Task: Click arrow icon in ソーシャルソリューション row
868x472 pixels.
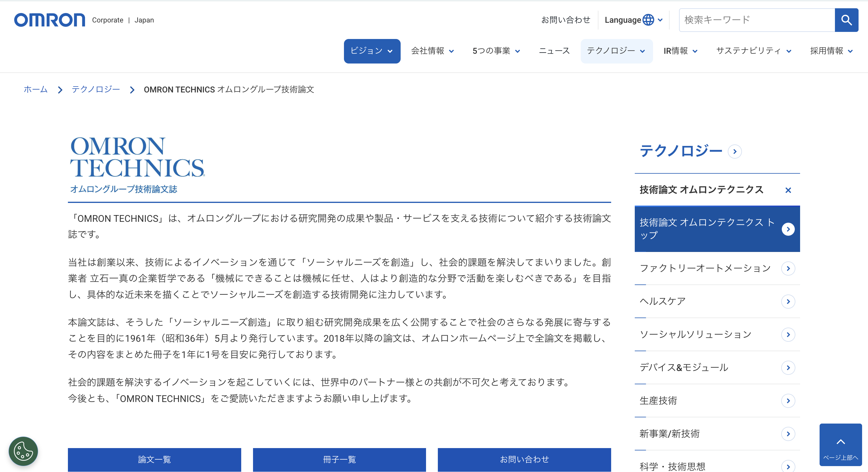Action: [788, 334]
